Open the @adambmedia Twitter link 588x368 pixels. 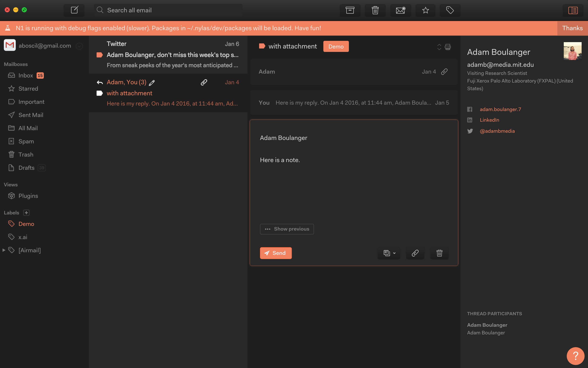click(x=497, y=131)
